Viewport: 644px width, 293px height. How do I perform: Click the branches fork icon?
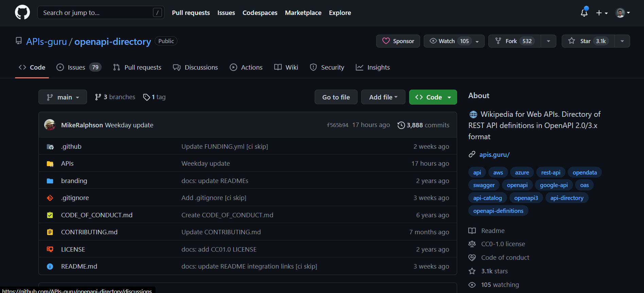pos(98,97)
